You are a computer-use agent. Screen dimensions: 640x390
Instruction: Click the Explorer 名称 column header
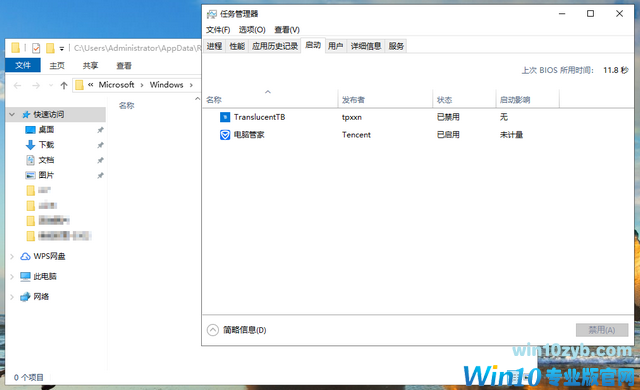pyautogui.click(x=127, y=106)
